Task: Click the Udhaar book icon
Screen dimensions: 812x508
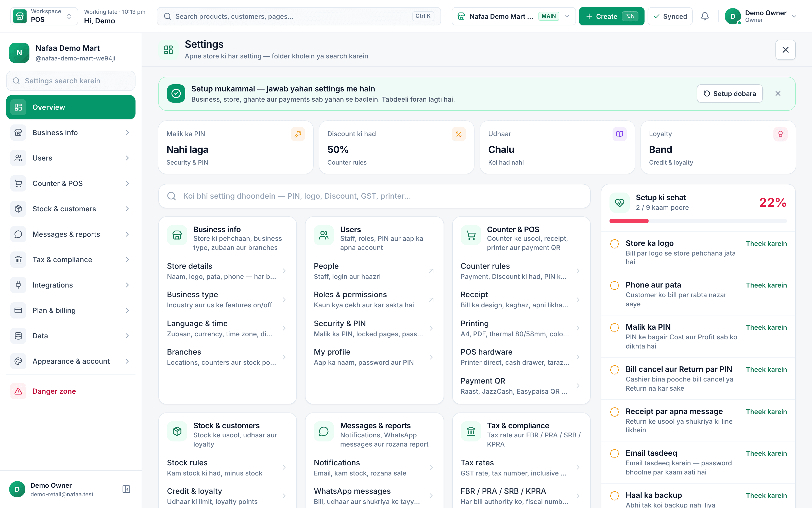Action: [x=619, y=134]
